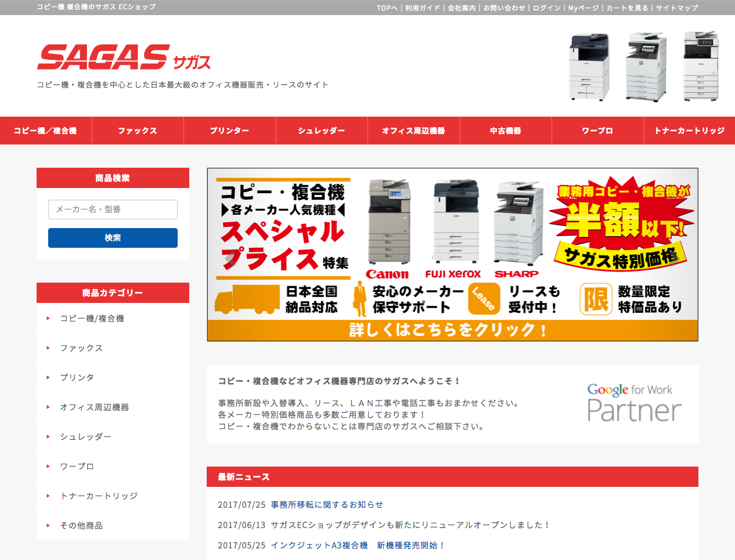Click the Fuji Xerox copier image in banner
735x560 pixels.
[x=456, y=222]
